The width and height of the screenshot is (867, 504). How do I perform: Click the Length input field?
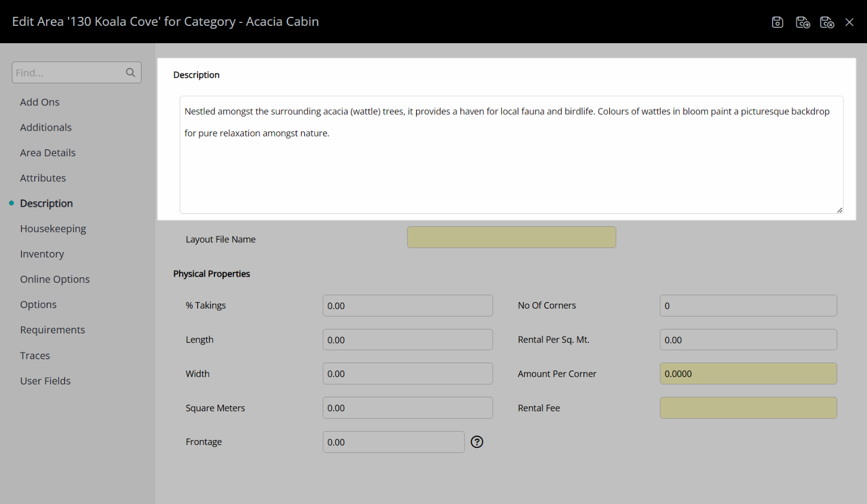408,340
